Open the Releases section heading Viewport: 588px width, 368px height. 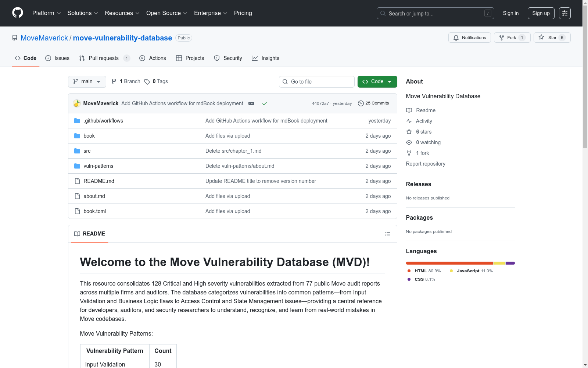coord(419,184)
